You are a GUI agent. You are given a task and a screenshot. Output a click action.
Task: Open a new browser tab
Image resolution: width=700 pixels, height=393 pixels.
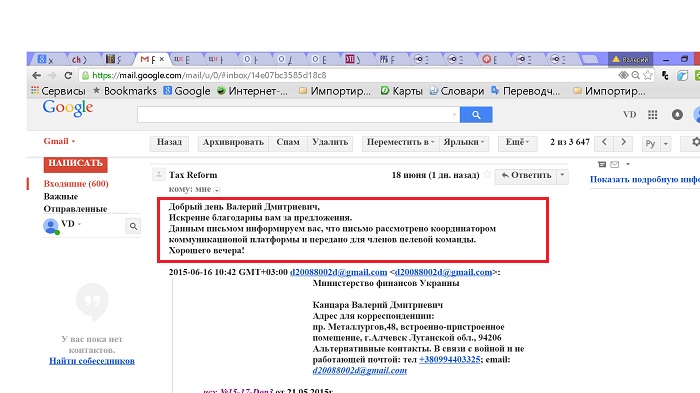(590, 59)
